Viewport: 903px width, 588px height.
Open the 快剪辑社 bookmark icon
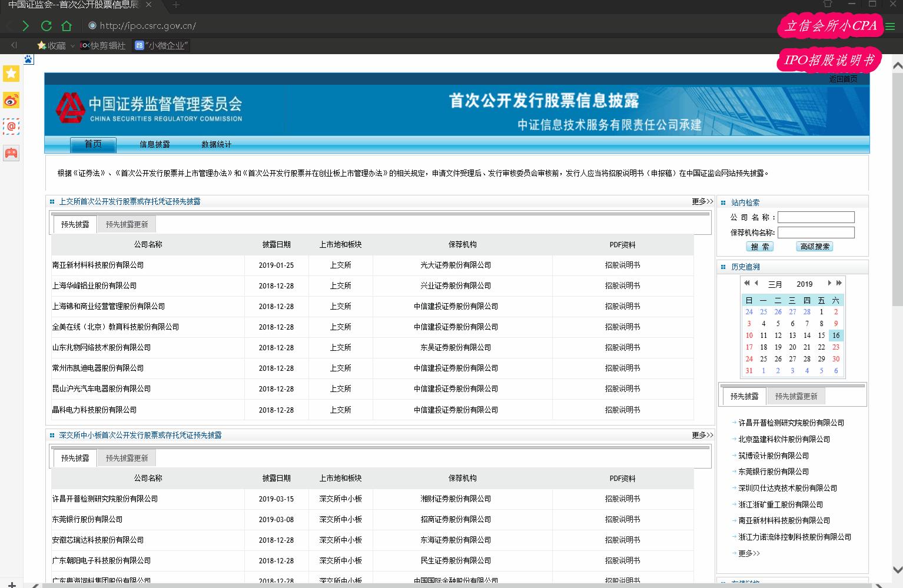point(84,45)
